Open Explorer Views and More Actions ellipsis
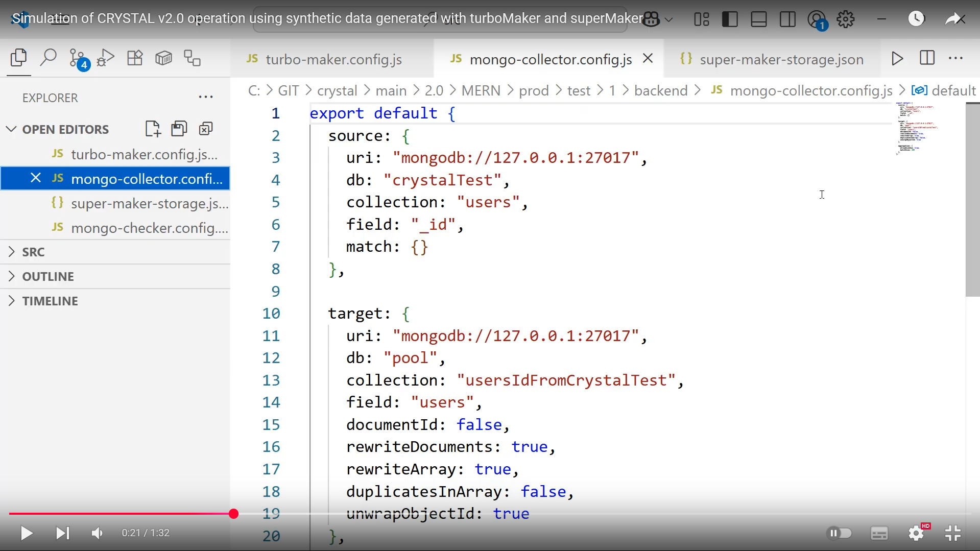Image resolution: width=980 pixels, height=551 pixels. coord(206,97)
